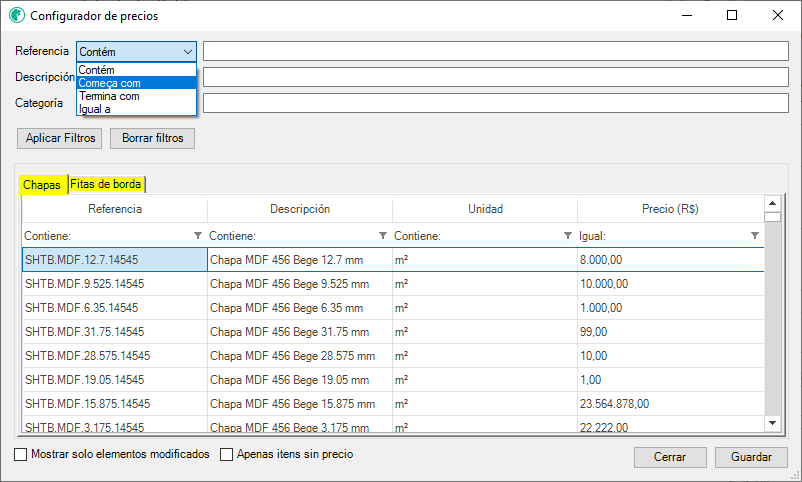Screen dimensions: 802x482
Task: Choose 'Termina com' option from list
Action: pos(137,96)
